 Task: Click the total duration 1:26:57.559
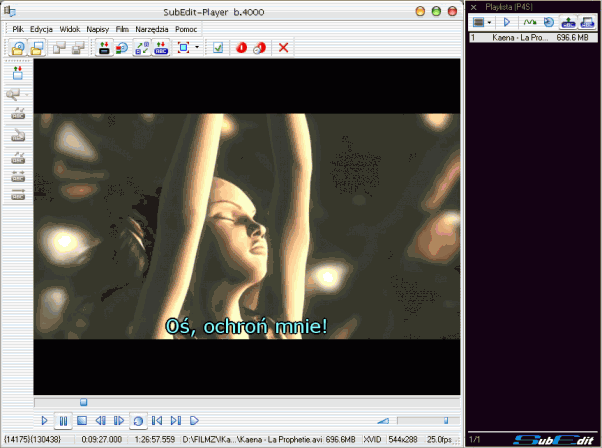point(155,440)
